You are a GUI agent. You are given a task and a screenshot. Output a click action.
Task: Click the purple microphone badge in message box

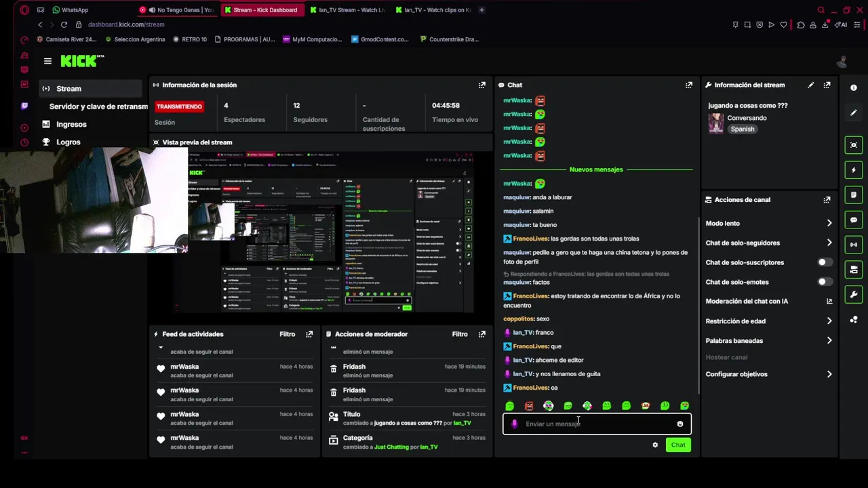515,424
